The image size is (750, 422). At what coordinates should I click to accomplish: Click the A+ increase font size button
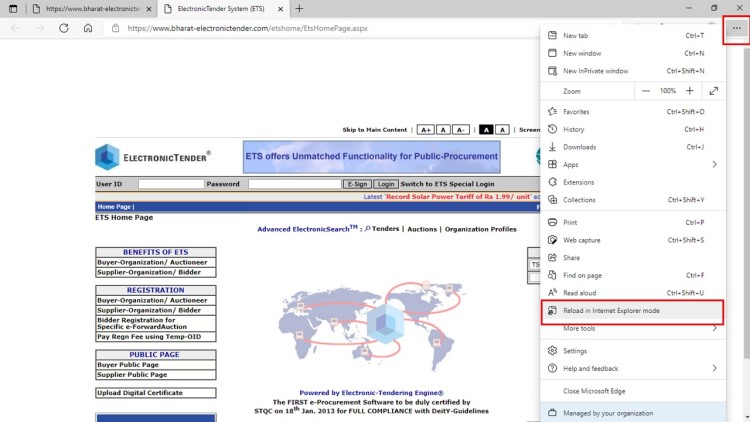click(425, 130)
